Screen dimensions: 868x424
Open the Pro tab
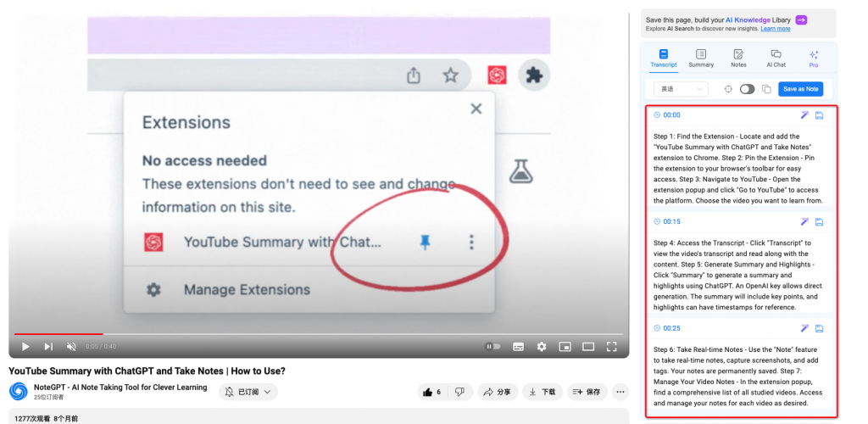click(x=814, y=59)
